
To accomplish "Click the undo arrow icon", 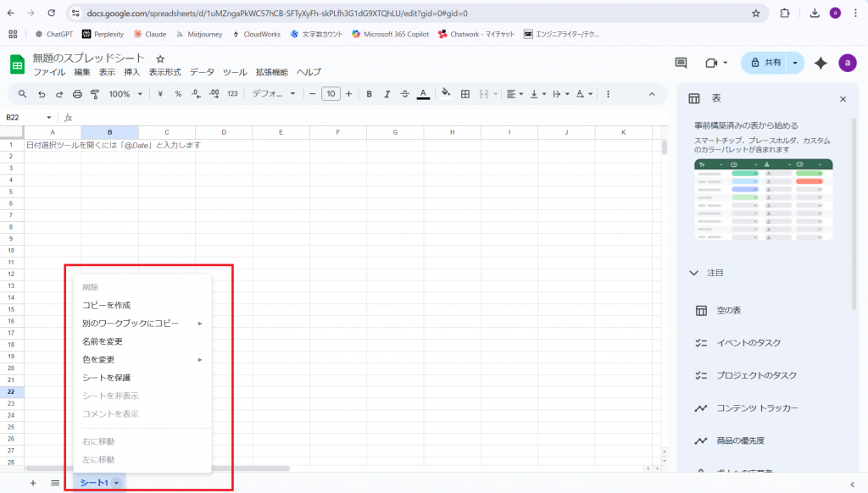I will [42, 94].
